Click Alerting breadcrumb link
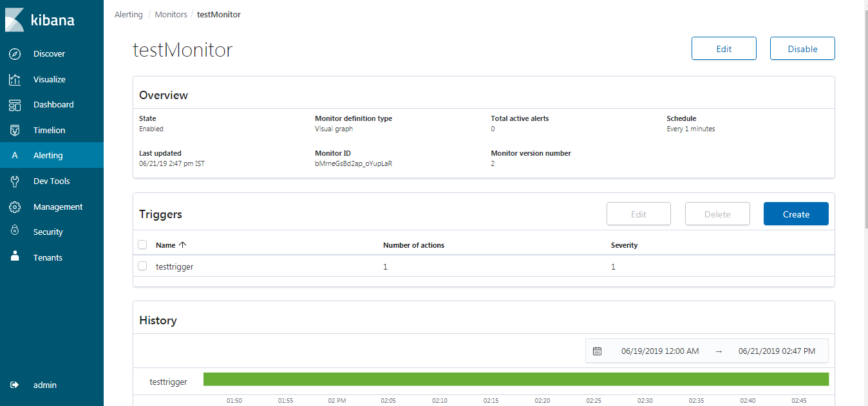Viewport: 868px width, 406px height. (129, 14)
